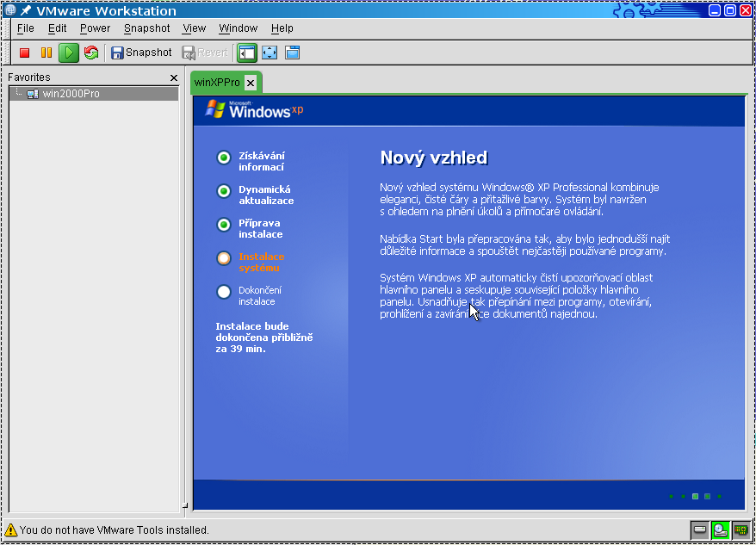Click the Favorites panel title

[x=29, y=77]
